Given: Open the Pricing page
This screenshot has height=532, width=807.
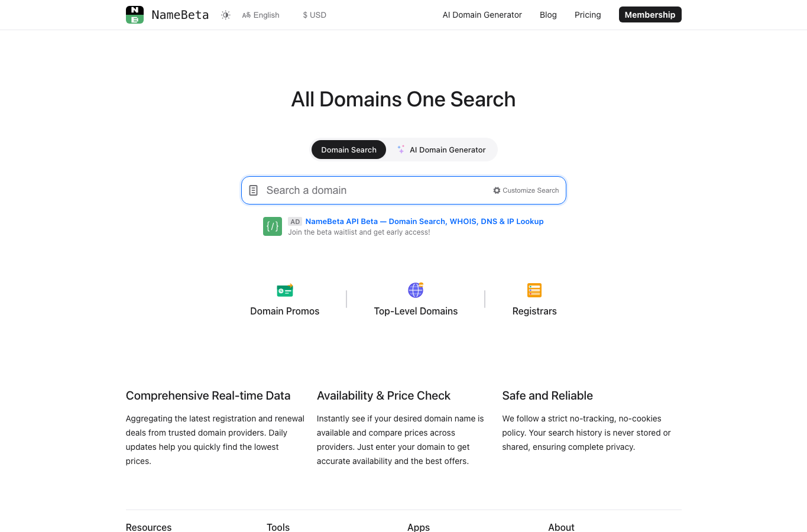Looking at the screenshot, I should point(588,15).
